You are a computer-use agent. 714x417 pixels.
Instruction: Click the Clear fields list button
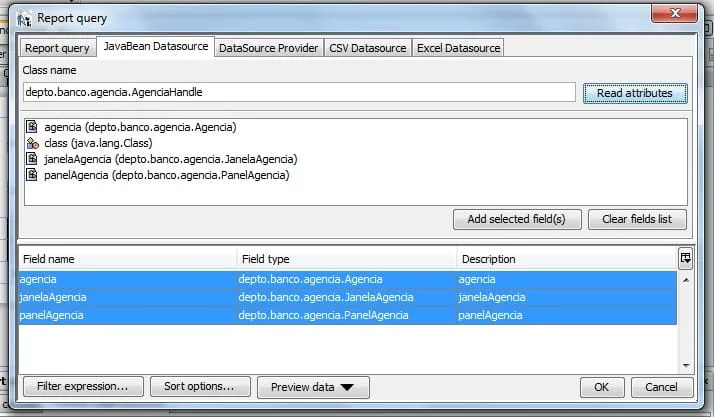pyautogui.click(x=637, y=219)
